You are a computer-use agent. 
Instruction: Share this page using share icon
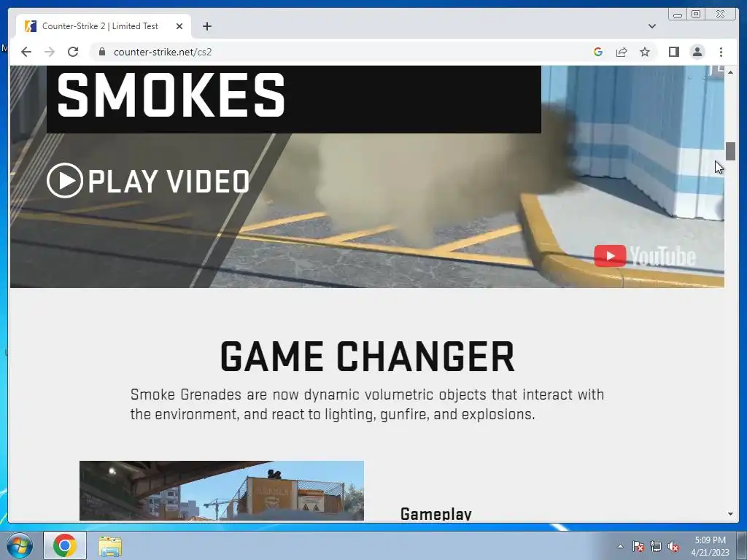tap(622, 52)
